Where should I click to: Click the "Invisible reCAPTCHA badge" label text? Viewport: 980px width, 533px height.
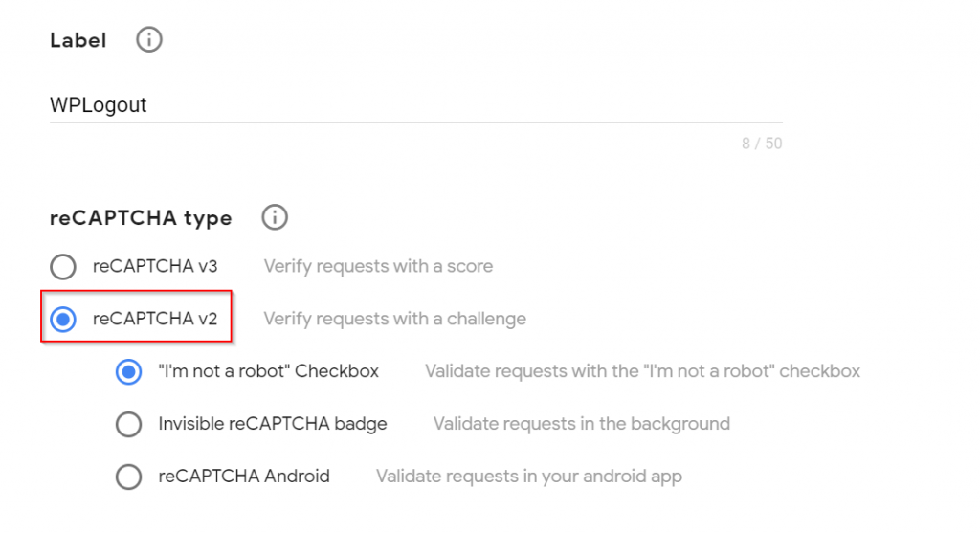[x=273, y=424]
